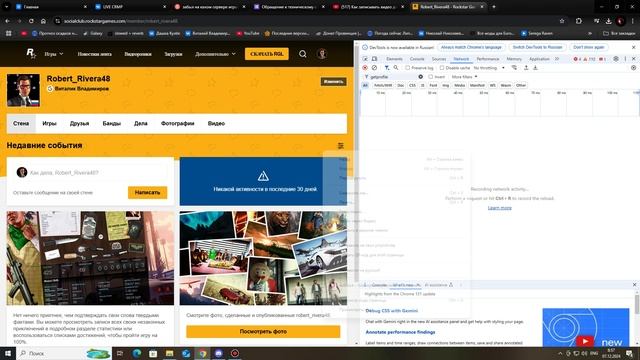Click the Изменить profile button
Viewport: 640px width, 360px height.
pos(333,82)
